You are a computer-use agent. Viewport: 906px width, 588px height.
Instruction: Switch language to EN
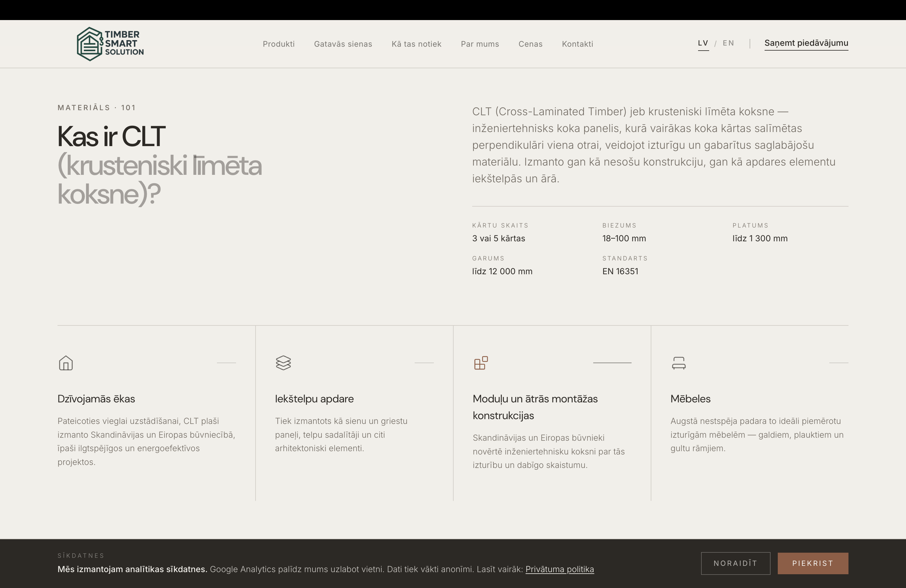pos(728,43)
